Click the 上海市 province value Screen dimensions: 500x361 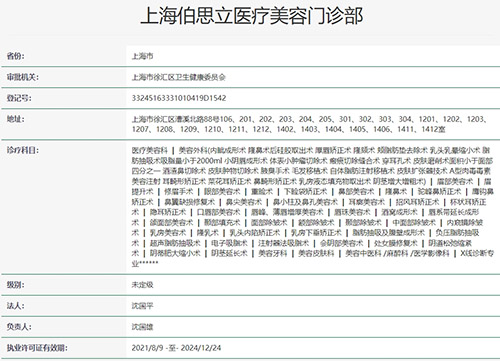click(142, 56)
